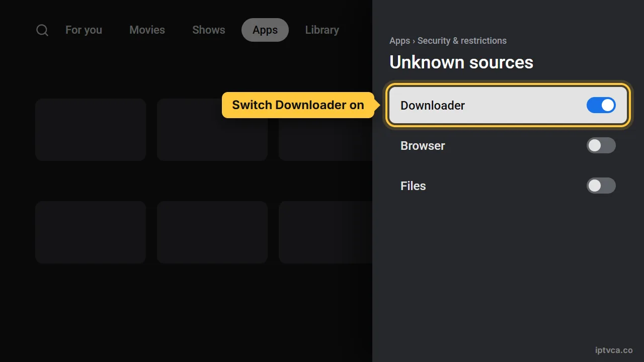Enable the Files unknown sources toggle
Screen dimensions: 644x362
coord(601,186)
